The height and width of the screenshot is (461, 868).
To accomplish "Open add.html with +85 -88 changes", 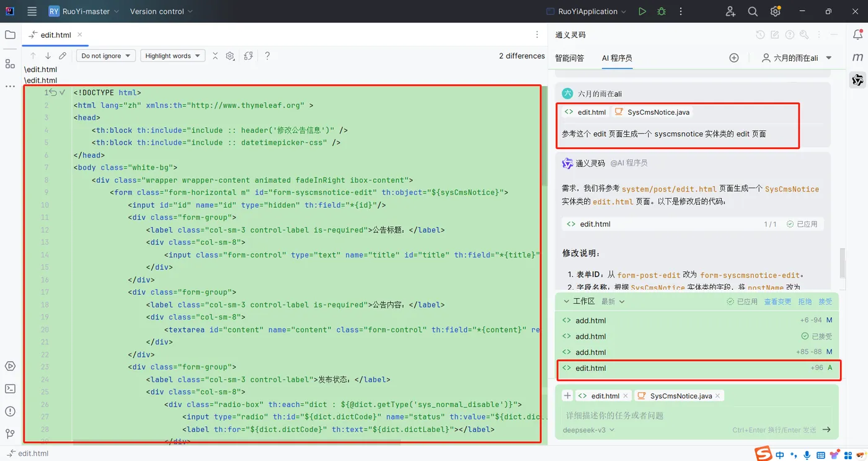I will [697, 352].
